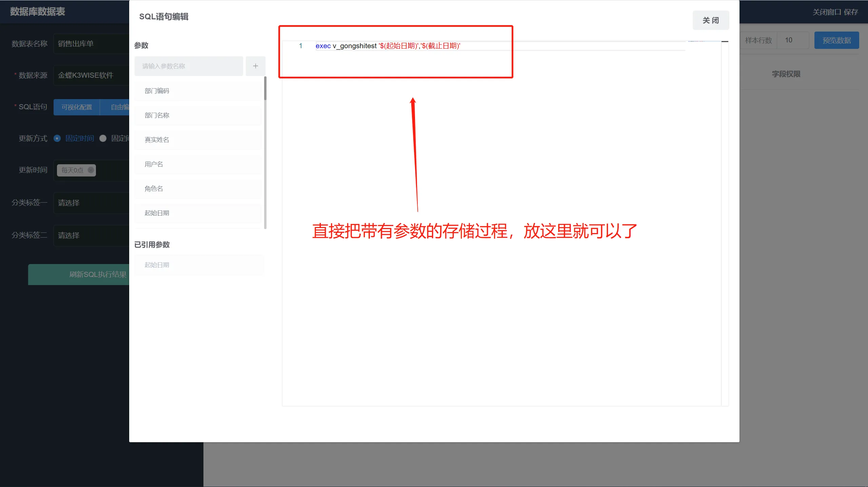Open the 更新时间 selector
Viewport: 868px width, 487px height.
click(91, 170)
